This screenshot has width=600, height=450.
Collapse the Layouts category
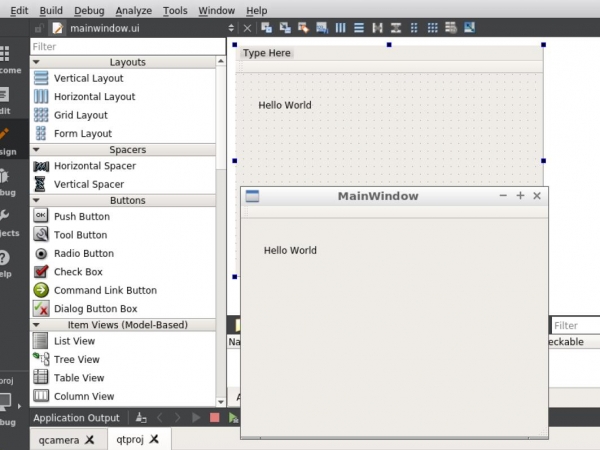point(37,62)
